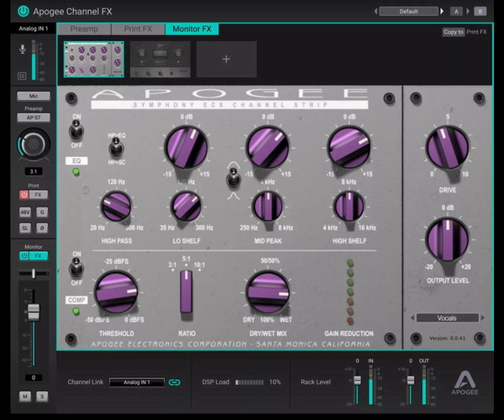
Task: Toggle the compressor ON/OFF switch
Action: [x=76, y=269]
